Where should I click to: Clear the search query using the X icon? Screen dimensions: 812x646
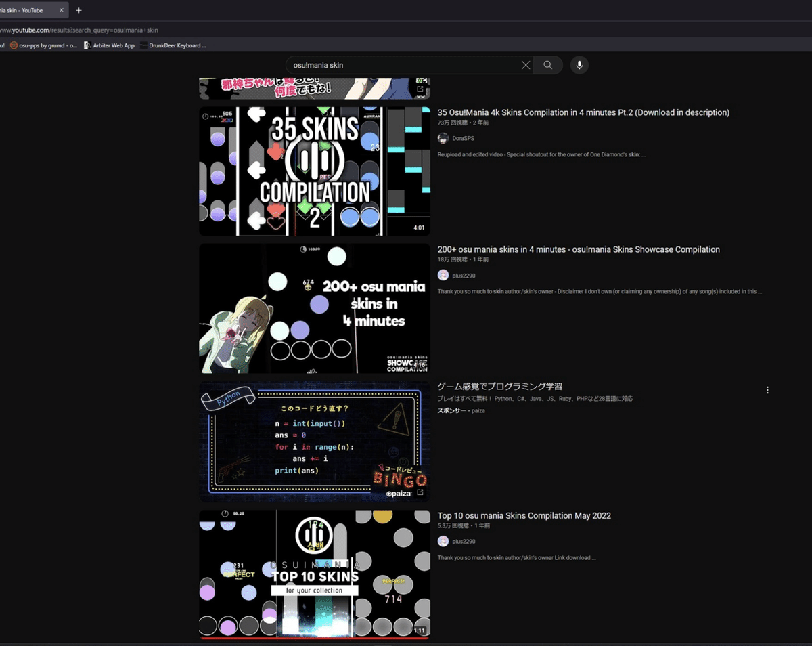pos(526,65)
